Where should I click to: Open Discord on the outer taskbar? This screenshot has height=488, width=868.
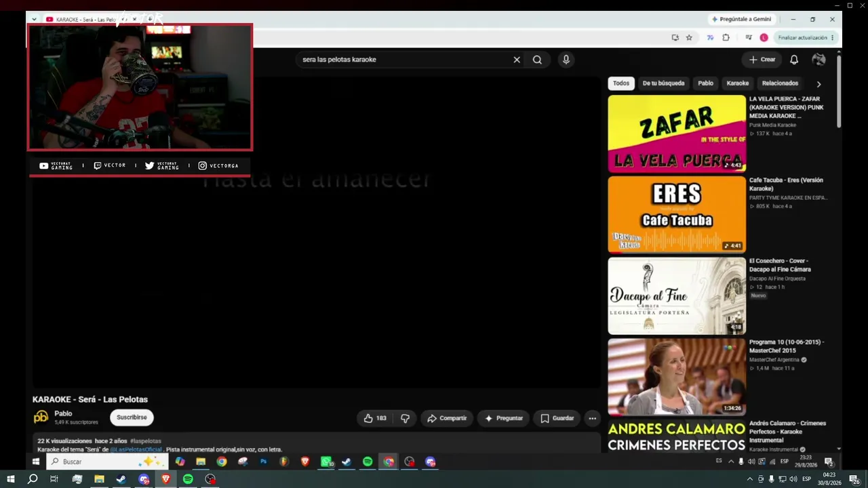tap(143, 479)
